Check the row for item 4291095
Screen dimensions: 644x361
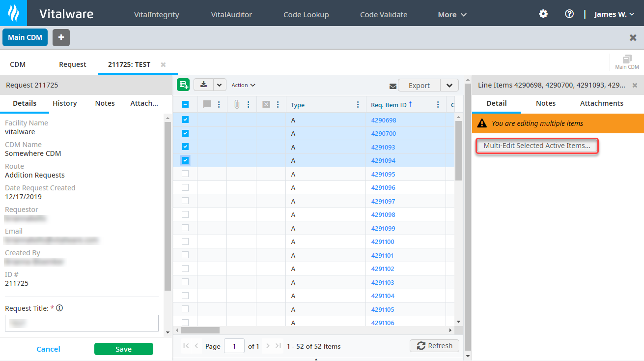[x=185, y=174]
